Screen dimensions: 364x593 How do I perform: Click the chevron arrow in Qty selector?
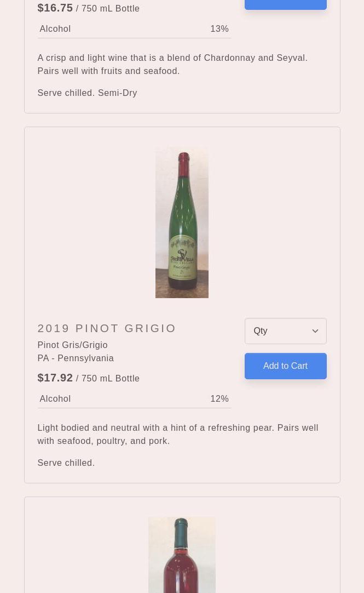[x=315, y=331]
